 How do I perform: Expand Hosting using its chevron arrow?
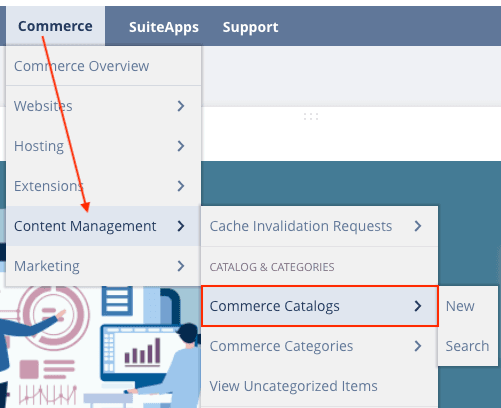click(x=181, y=146)
